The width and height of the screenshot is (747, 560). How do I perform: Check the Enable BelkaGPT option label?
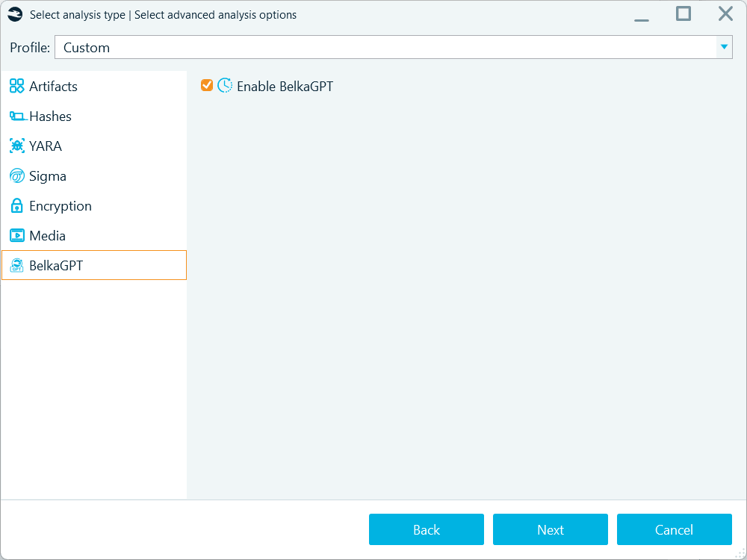(285, 86)
